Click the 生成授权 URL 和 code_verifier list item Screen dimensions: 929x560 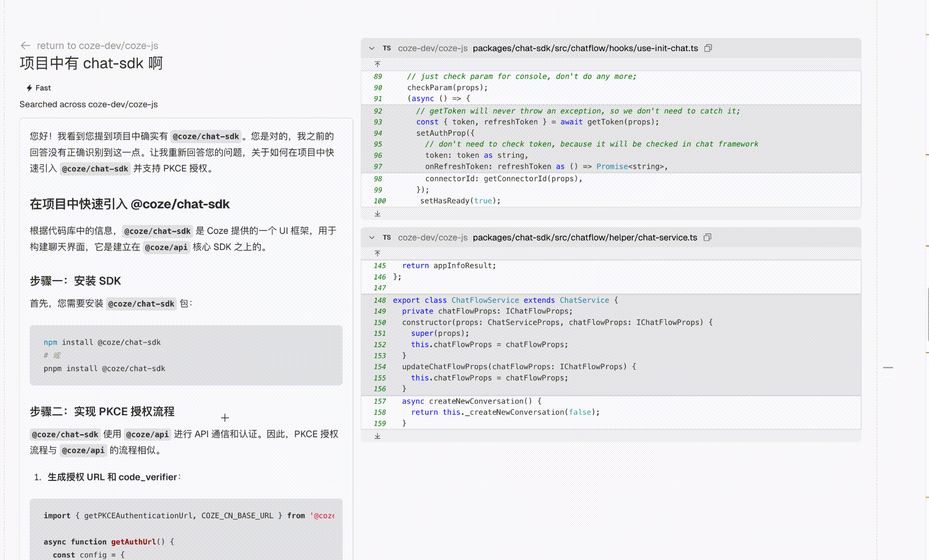pos(114,477)
